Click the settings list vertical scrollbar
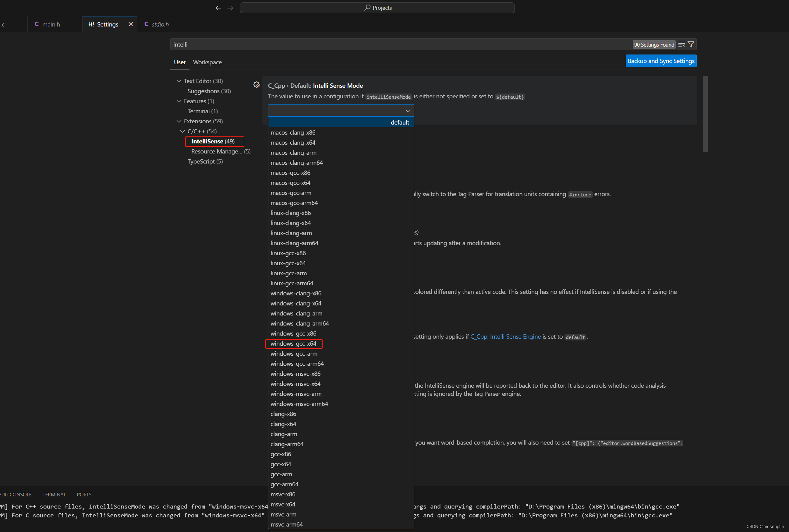The height and width of the screenshot is (532, 789). click(x=705, y=114)
